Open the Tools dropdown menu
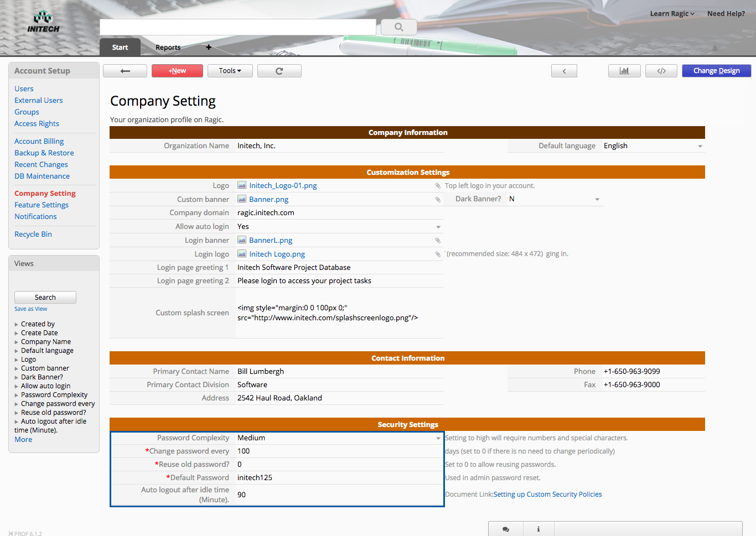The width and height of the screenshot is (756, 536). [x=230, y=71]
